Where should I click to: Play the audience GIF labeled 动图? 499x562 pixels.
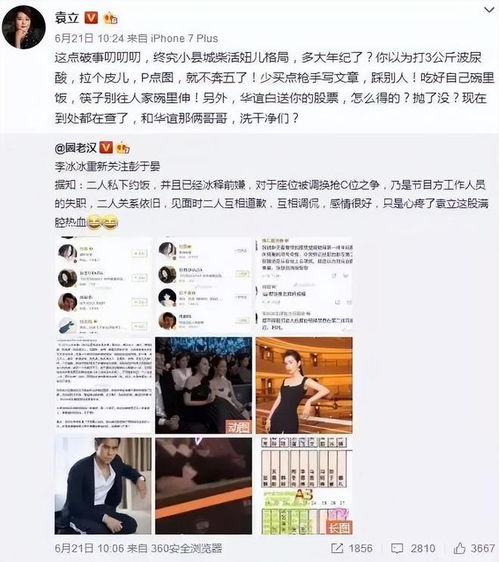[x=204, y=385]
